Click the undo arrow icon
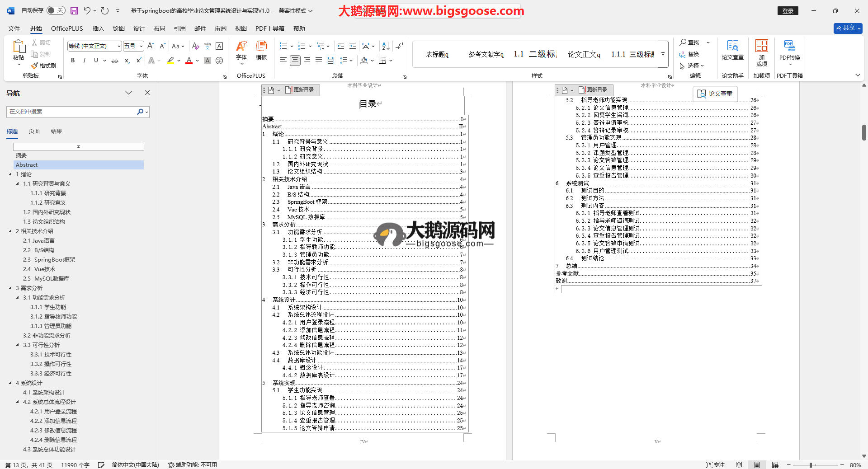This screenshot has height=469, width=868. 87,10
